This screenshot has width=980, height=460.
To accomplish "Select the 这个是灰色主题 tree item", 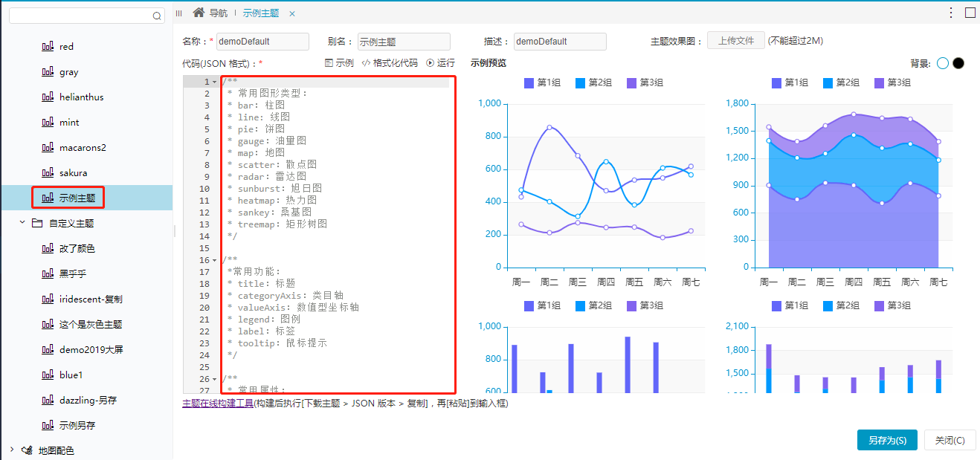I will pos(91,324).
